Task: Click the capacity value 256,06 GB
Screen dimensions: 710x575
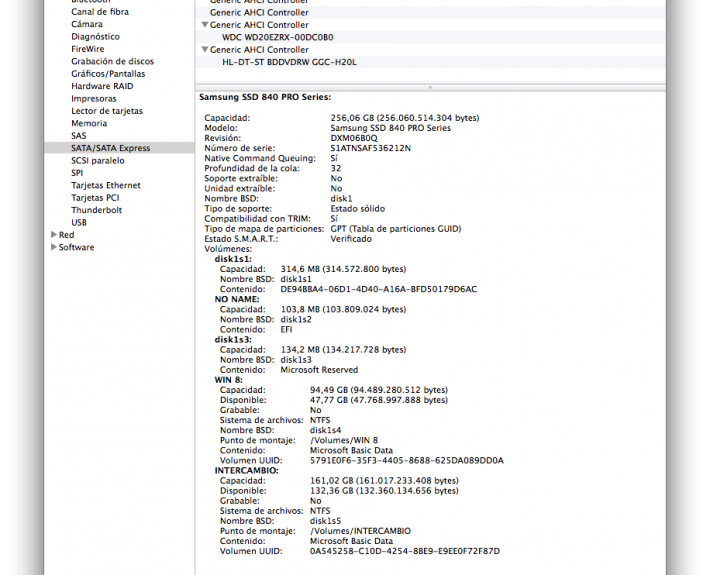Action: 405,118
